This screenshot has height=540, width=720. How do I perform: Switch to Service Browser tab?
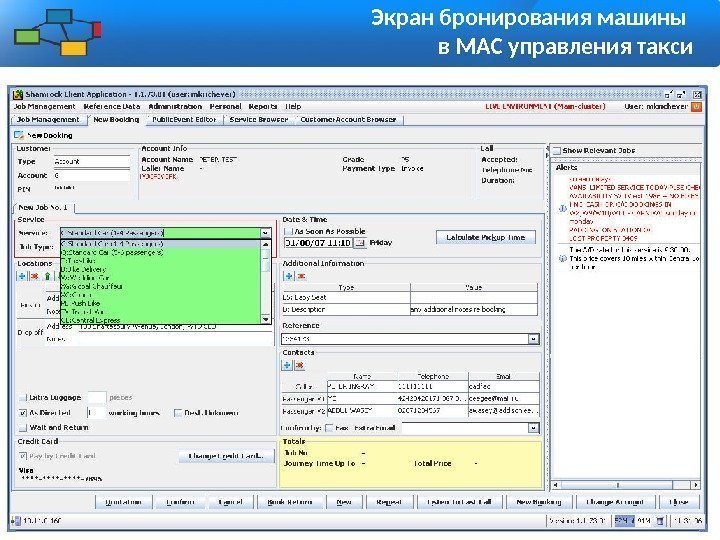[x=259, y=119]
